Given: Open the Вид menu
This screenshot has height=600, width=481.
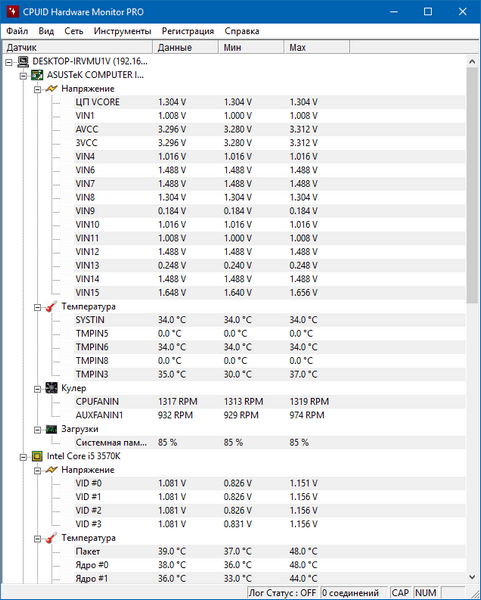Looking at the screenshot, I should coord(46,31).
